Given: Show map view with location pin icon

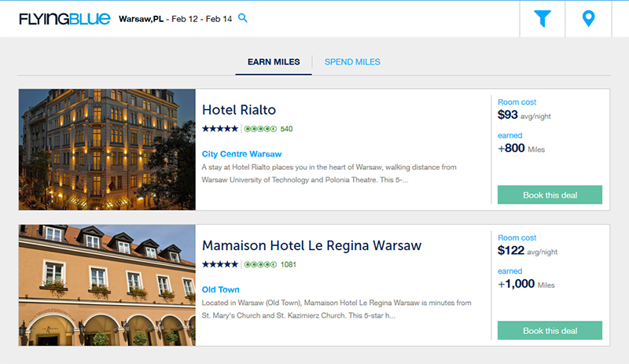Looking at the screenshot, I should tap(588, 18).
